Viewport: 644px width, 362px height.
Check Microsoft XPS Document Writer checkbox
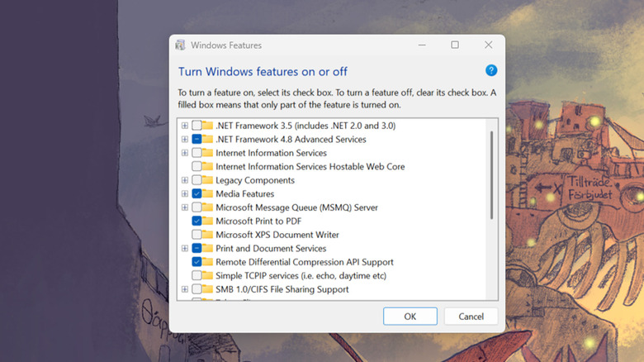click(197, 235)
